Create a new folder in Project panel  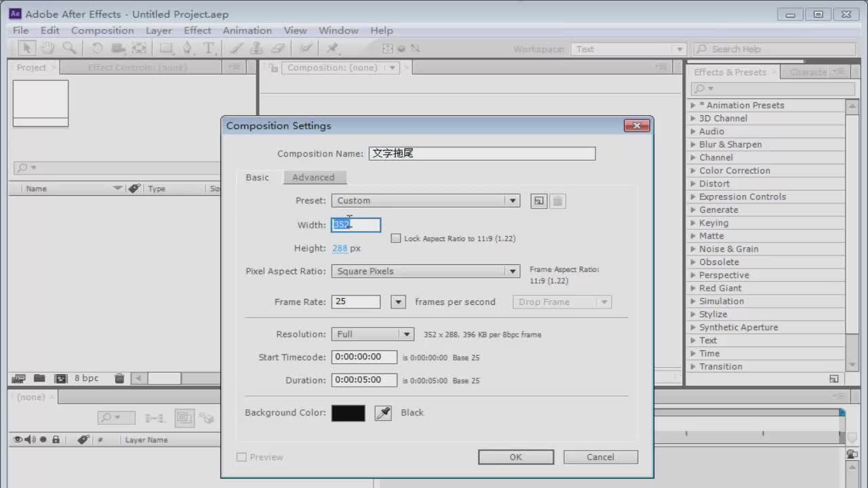39,378
